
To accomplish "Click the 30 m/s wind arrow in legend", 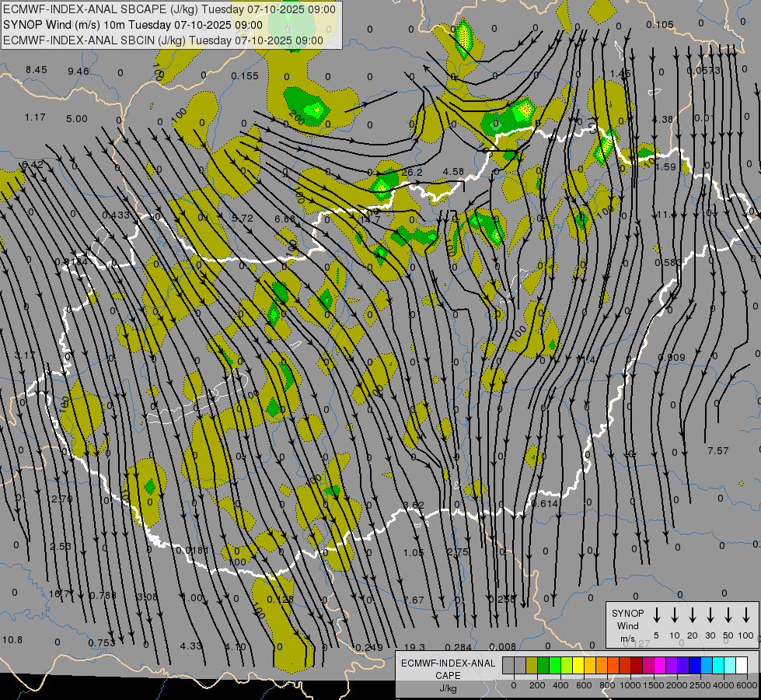I will [710, 615].
